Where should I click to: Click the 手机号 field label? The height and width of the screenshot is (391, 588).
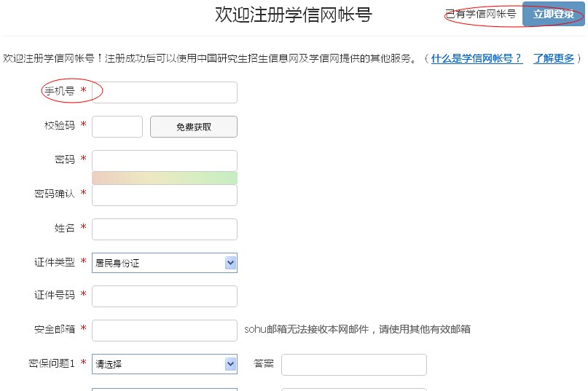[60, 91]
